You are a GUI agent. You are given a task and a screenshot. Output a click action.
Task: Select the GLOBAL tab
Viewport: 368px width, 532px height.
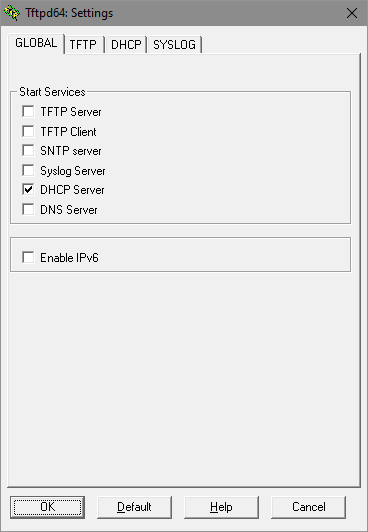coord(36,43)
